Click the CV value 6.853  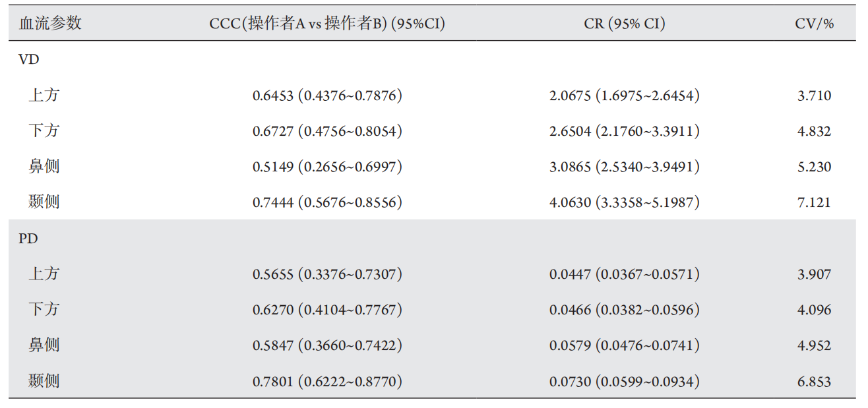814,381
